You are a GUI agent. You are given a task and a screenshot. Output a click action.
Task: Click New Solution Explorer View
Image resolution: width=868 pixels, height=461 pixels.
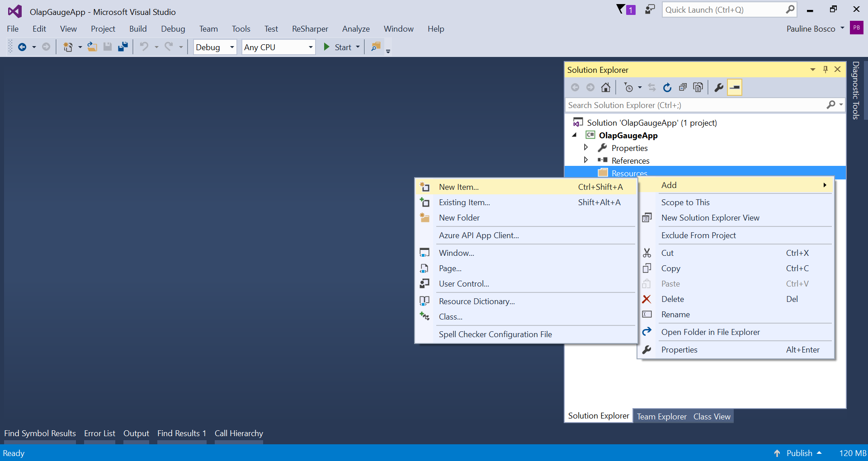tap(736, 217)
